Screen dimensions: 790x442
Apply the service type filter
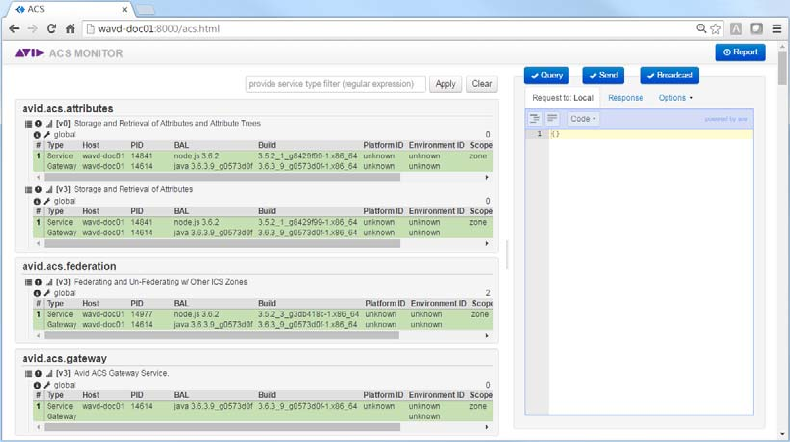445,84
